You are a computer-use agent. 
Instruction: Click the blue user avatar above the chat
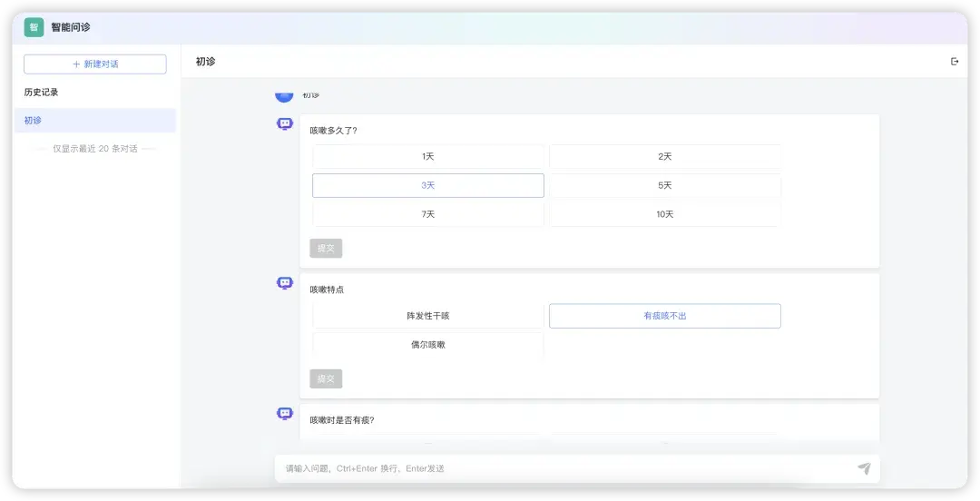[x=284, y=95]
